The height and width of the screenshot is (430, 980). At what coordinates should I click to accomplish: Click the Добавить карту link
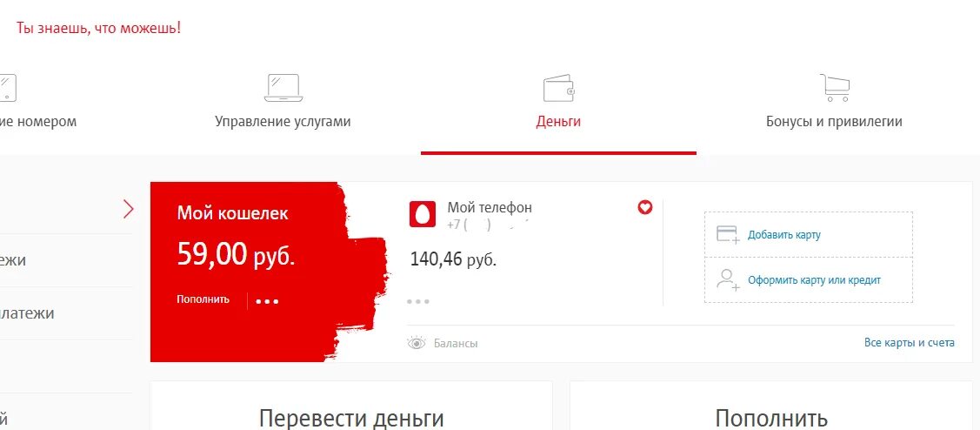pyautogui.click(x=783, y=235)
